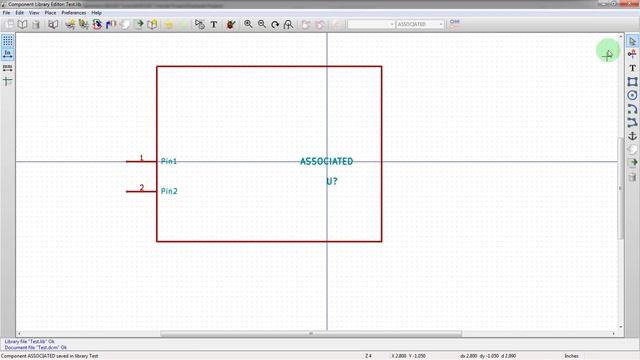Open the Place menu

pyautogui.click(x=50, y=13)
